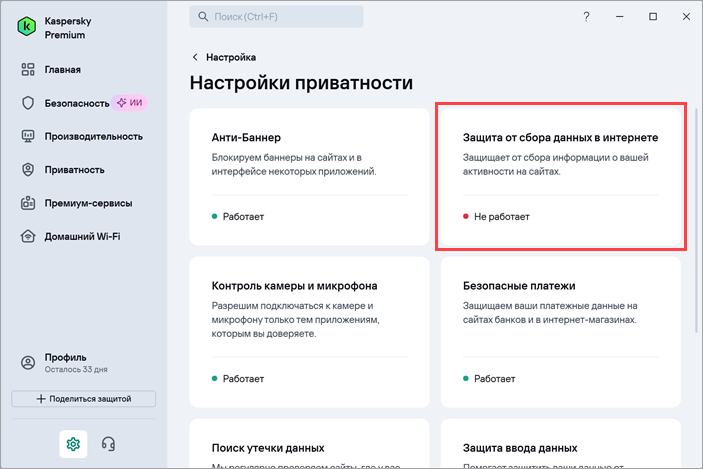Open the Поиск утечки данных card
The image size is (703, 469).
tap(309, 444)
